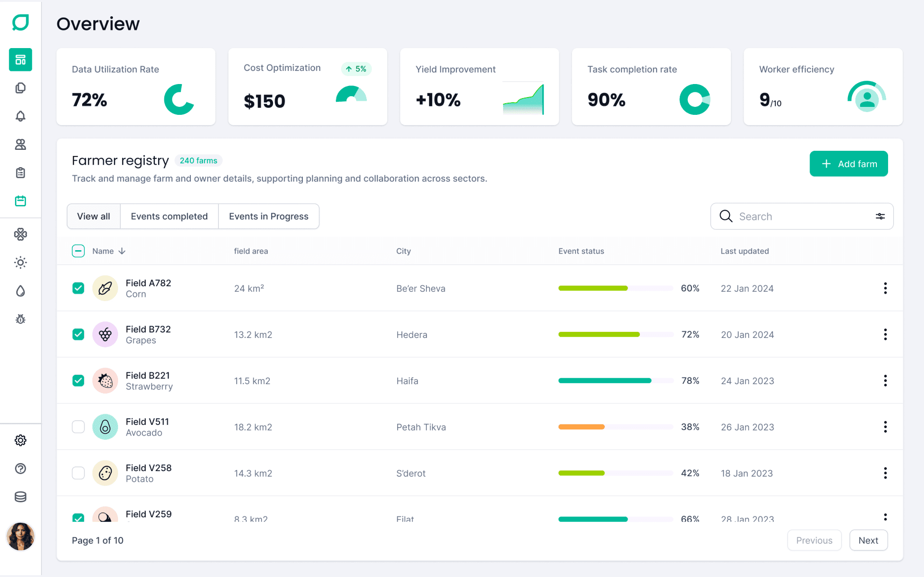
Task: Open three-dot menu for Field B732
Action: [x=885, y=334]
